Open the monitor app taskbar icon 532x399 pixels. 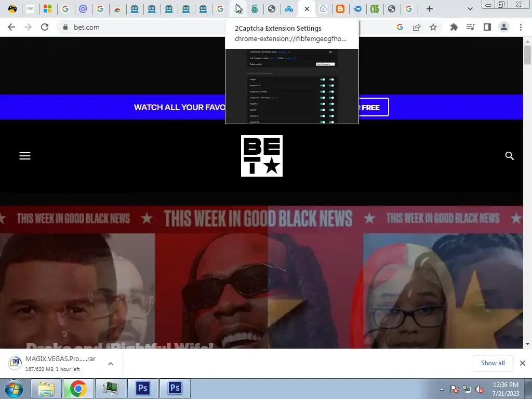pos(110,389)
